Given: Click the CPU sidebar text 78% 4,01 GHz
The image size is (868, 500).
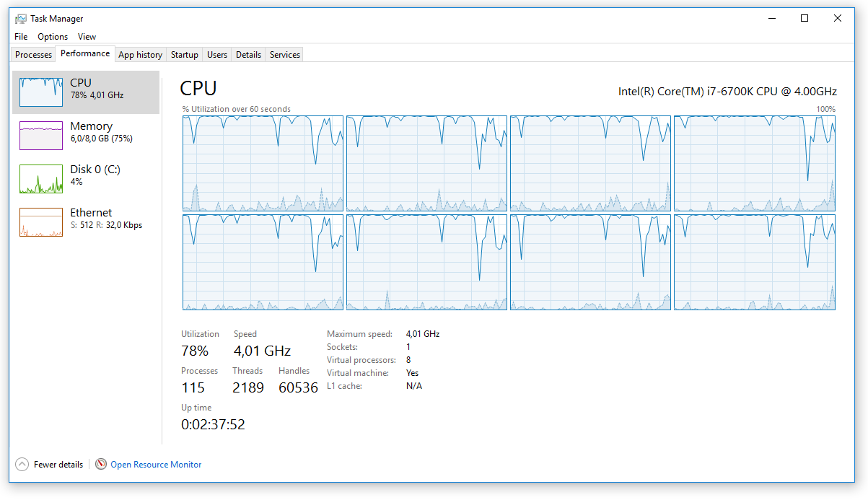Looking at the screenshot, I should (x=97, y=95).
